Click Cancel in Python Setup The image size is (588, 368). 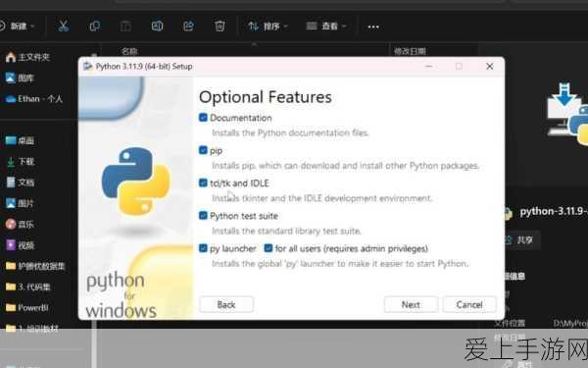[469, 304]
